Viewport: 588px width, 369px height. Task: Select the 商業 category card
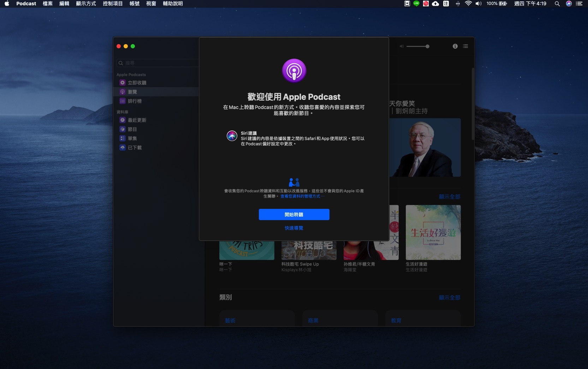[x=340, y=319]
